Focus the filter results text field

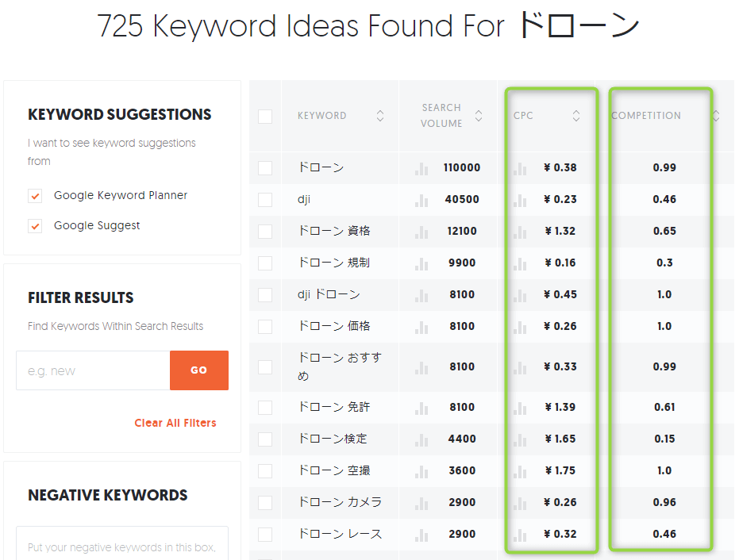click(x=93, y=370)
